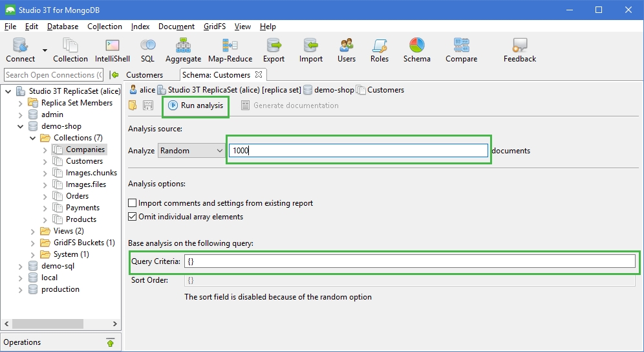Collapse the connection tree panel arrow
Screen dimensions: 644x352
[114, 75]
